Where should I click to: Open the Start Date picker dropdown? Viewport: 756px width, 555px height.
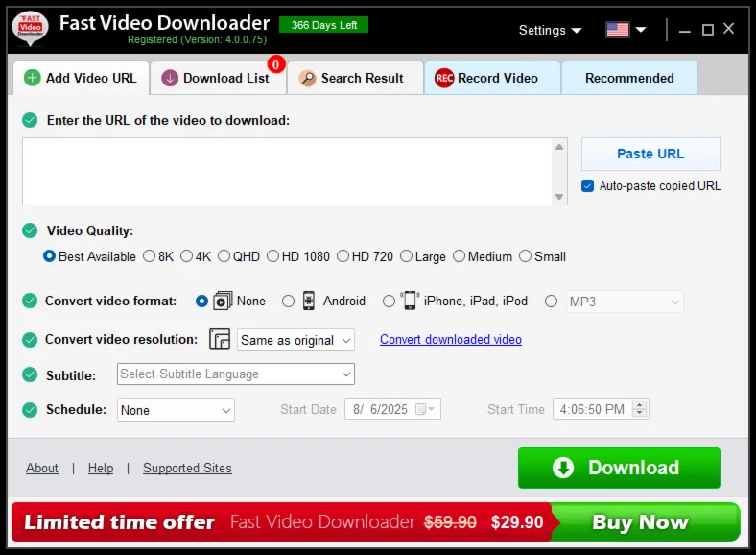(x=431, y=409)
